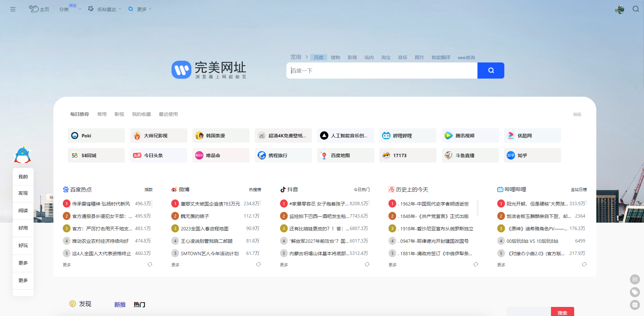Open 58同城 shortcut
Image resolution: width=644 pixels, height=316 pixels.
(96, 155)
